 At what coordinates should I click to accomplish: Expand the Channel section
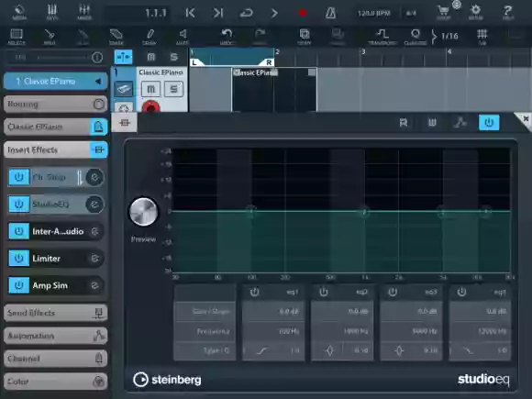coord(55,359)
